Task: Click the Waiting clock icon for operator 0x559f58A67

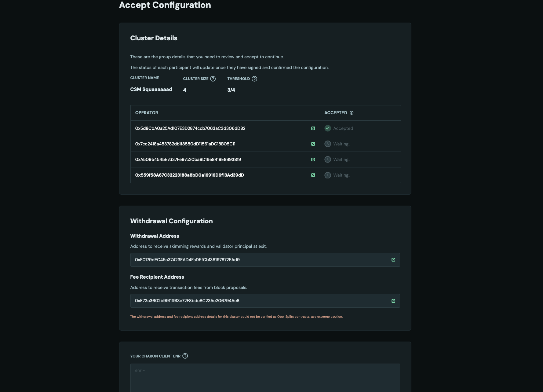Action: point(328,175)
